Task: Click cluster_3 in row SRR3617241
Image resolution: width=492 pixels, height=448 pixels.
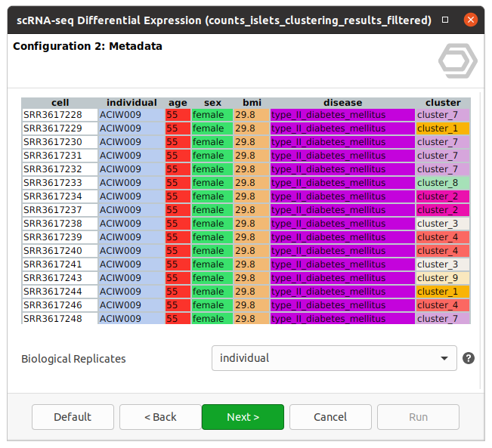Action: (443, 264)
